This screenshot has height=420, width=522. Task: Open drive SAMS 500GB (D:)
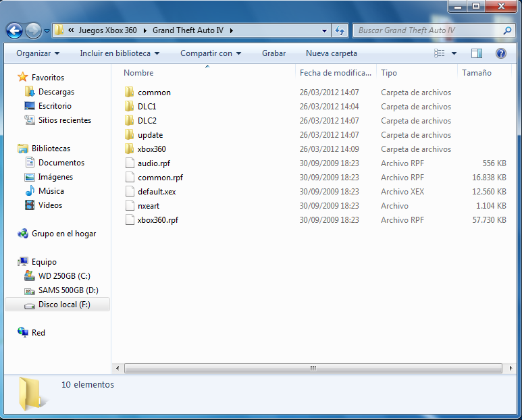coord(68,290)
